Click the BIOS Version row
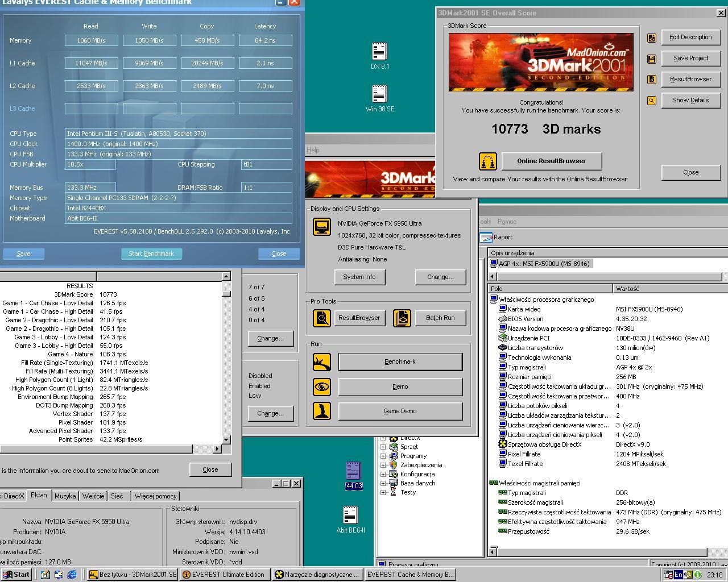728x582 pixels. pyautogui.click(x=606, y=319)
